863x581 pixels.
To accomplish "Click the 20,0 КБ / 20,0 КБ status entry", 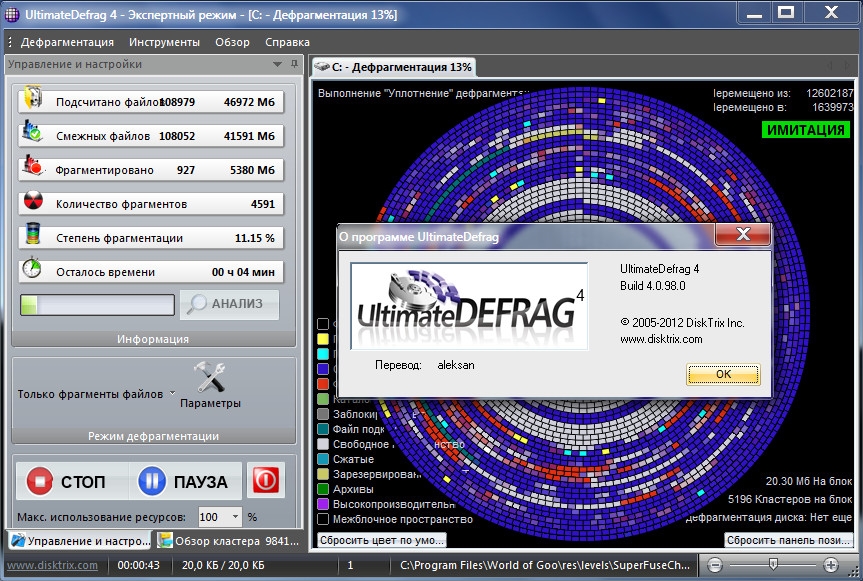I will coord(223,565).
